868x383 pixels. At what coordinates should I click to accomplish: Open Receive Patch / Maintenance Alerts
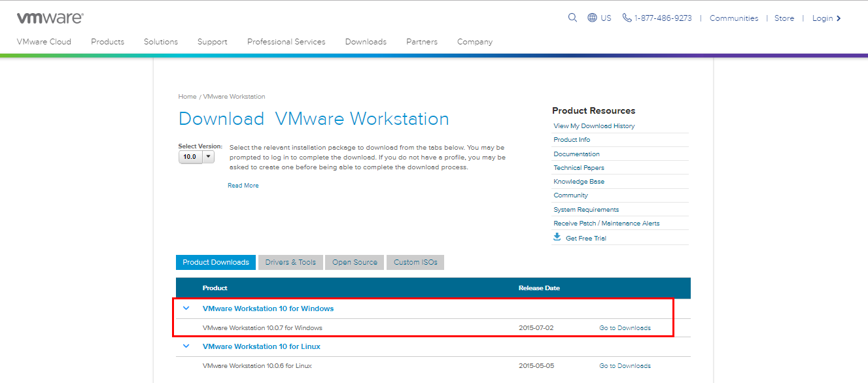click(606, 224)
